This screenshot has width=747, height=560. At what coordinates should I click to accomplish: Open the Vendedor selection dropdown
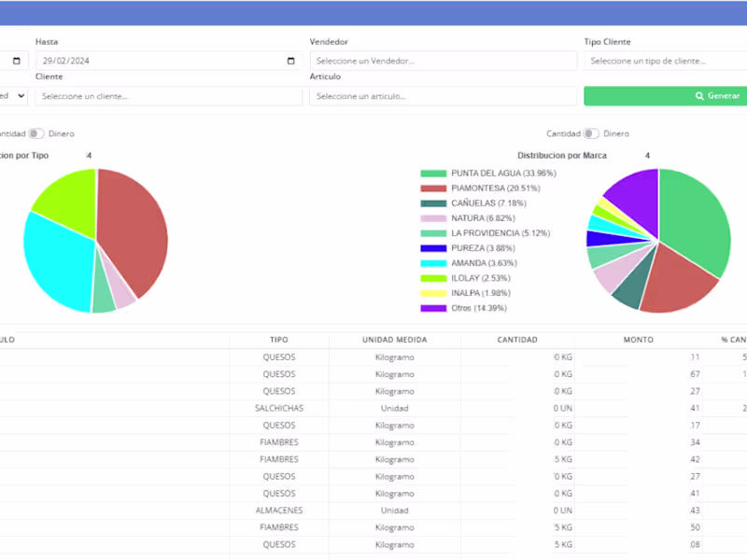(x=443, y=61)
